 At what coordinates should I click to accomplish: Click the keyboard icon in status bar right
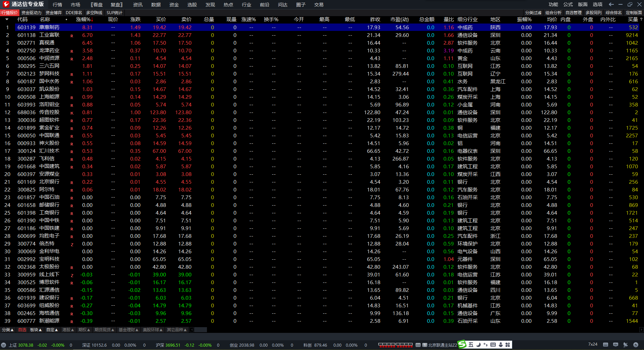(605, 345)
